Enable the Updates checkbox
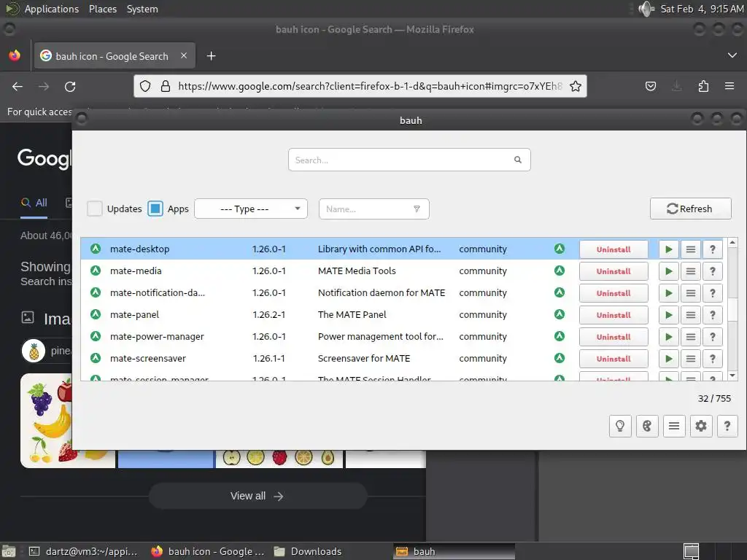This screenshot has width=747, height=560. [94, 209]
